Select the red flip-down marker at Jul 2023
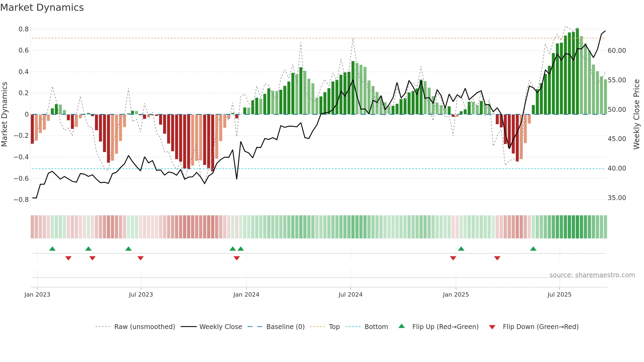Image resolution: width=644 pixels, height=362 pixels. click(x=141, y=258)
